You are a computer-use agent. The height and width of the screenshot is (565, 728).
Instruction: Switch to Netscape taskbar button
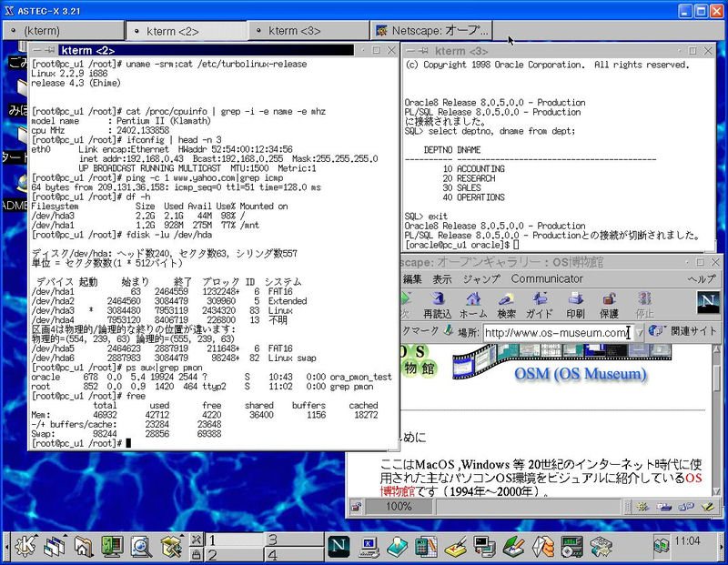click(x=431, y=31)
